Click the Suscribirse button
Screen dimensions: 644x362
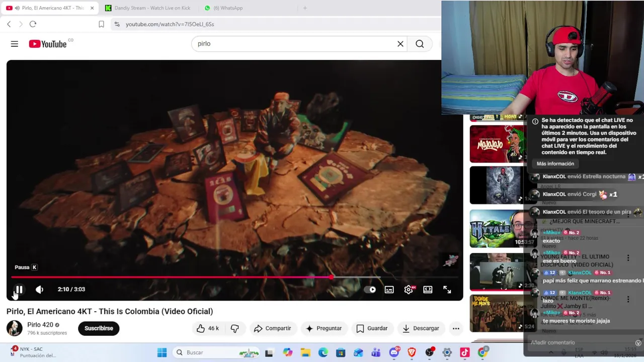pos(99,328)
